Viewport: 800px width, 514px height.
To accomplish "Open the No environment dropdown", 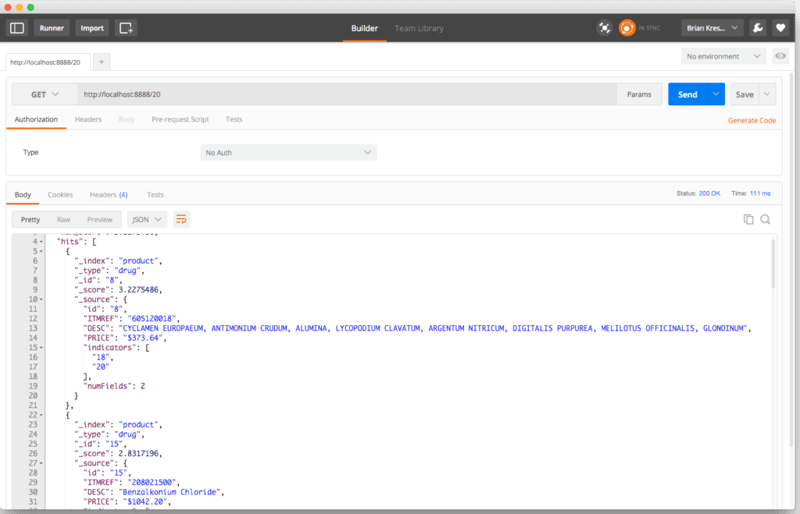I will pyautogui.click(x=725, y=57).
